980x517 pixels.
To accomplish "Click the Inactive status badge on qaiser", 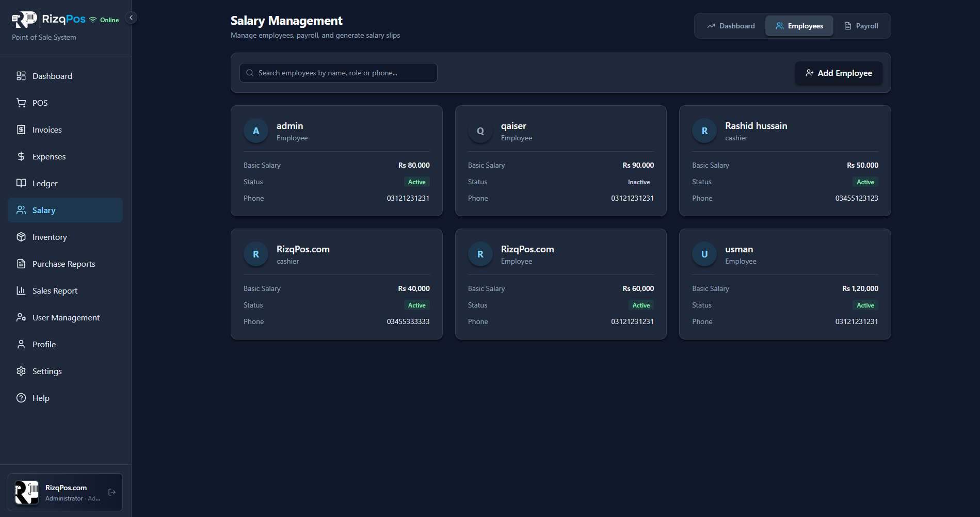I will (639, 182).
